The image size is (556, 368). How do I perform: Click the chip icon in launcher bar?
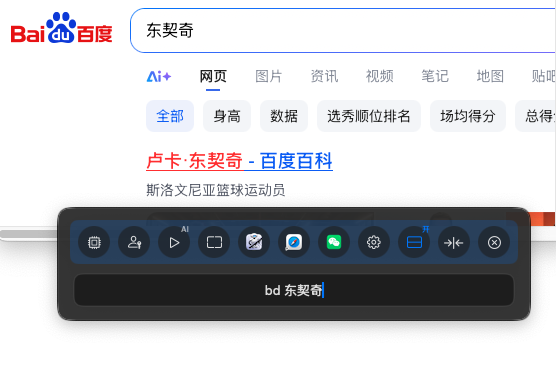coord(94,242)
